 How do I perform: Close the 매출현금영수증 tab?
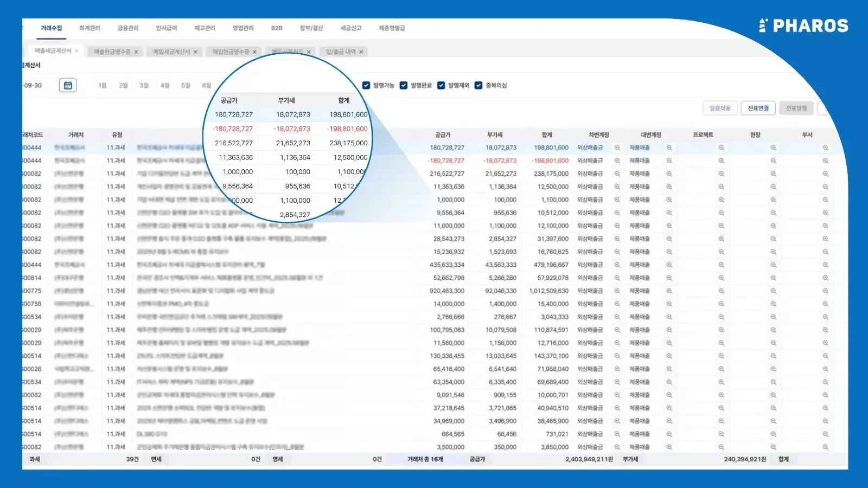pyautogui.click(x=136, y=52)
